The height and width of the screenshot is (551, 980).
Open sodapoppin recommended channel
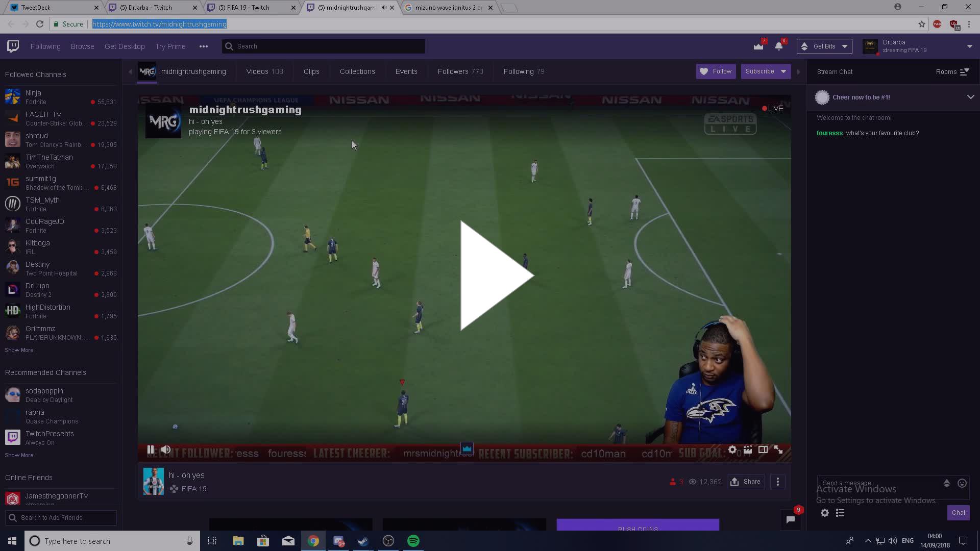point(61,395)
